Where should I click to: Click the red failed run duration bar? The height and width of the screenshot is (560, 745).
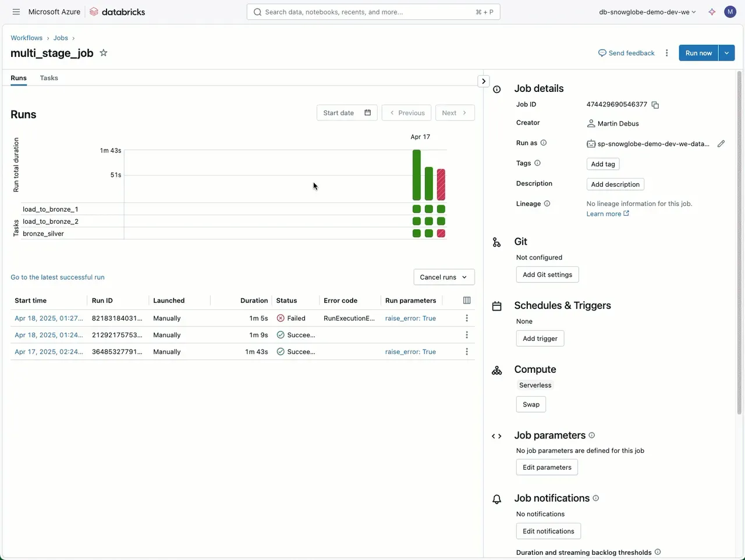pyautogui.click(x=441, y=184)
